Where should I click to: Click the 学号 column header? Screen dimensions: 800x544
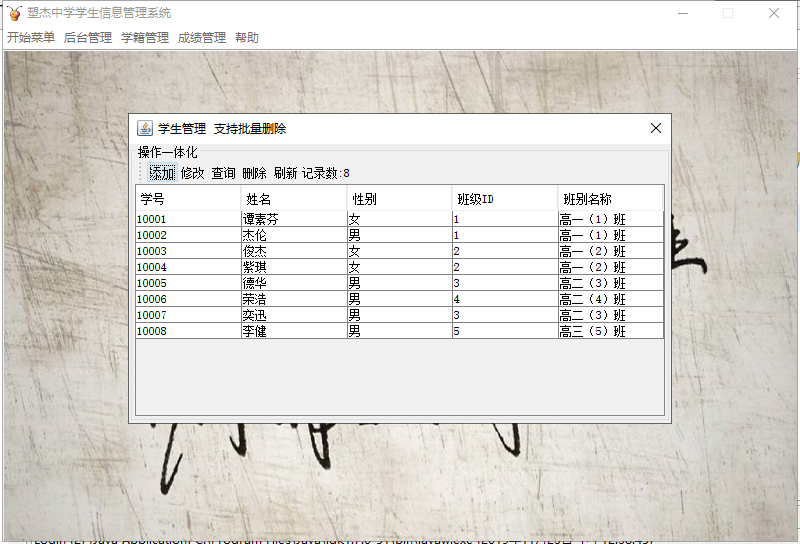[188, 199]
